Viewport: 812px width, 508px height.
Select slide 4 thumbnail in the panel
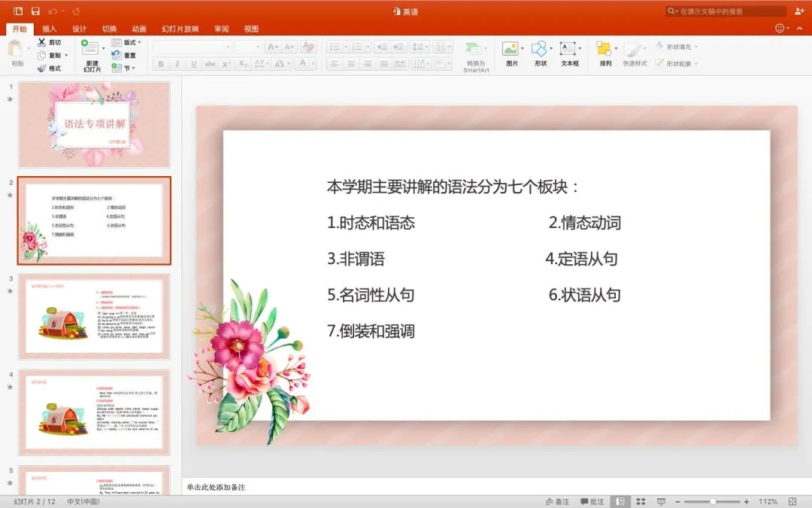94,412
